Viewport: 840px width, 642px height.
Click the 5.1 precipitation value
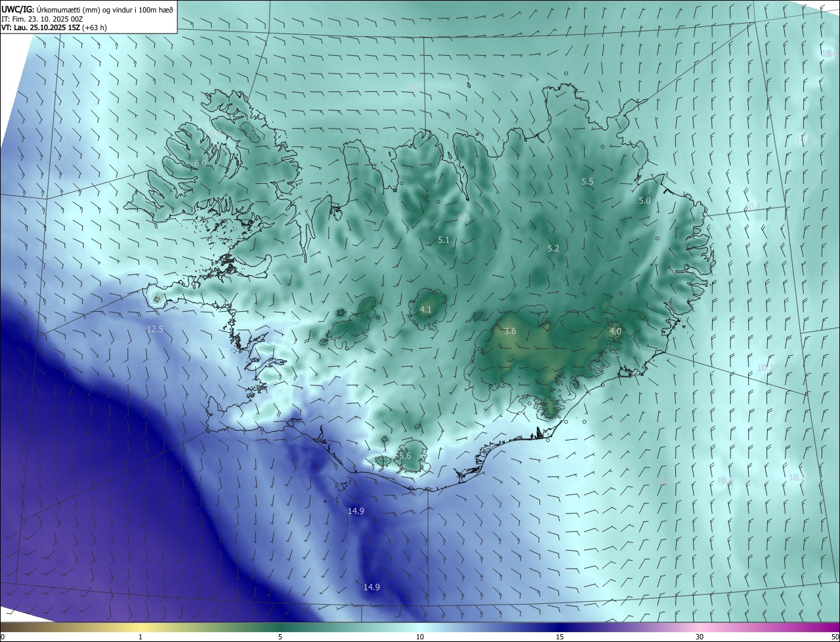(x=444, y=240)
